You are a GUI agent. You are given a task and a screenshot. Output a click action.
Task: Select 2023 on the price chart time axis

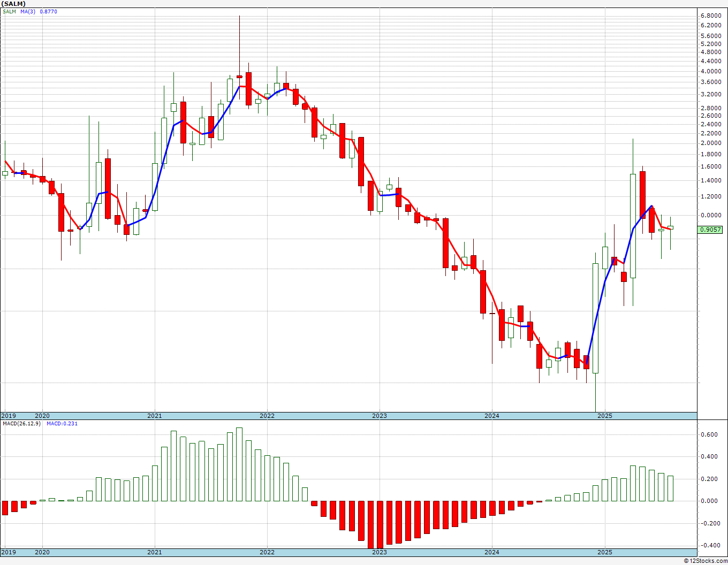point(380,416)
